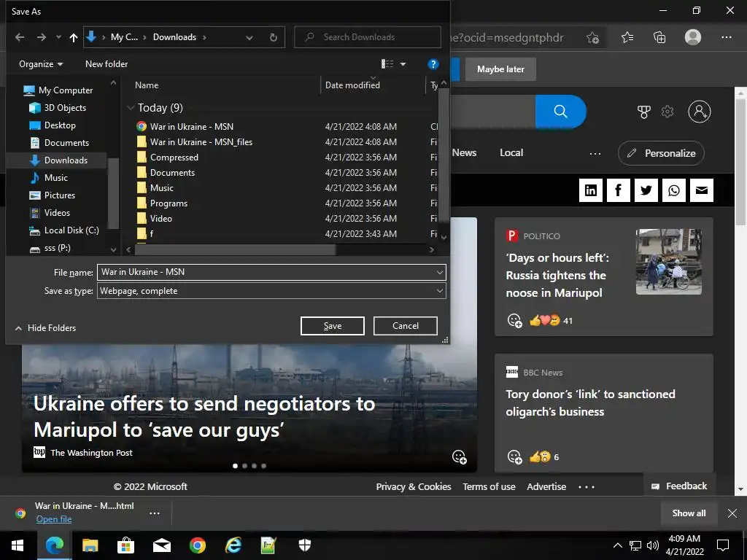Open the File name dropdown arrow
Viewport: 747px width, 560px height.
440,273
